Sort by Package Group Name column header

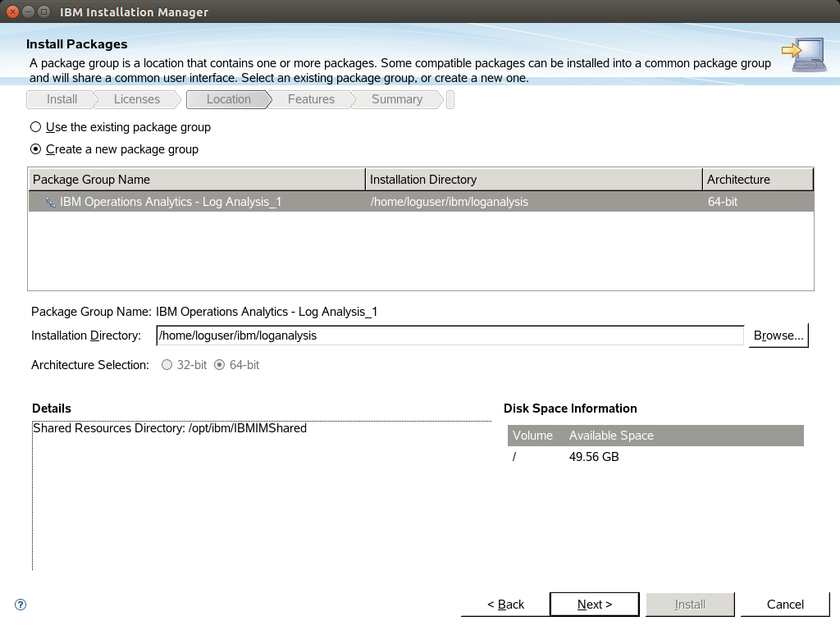click(x=197, y=180)
